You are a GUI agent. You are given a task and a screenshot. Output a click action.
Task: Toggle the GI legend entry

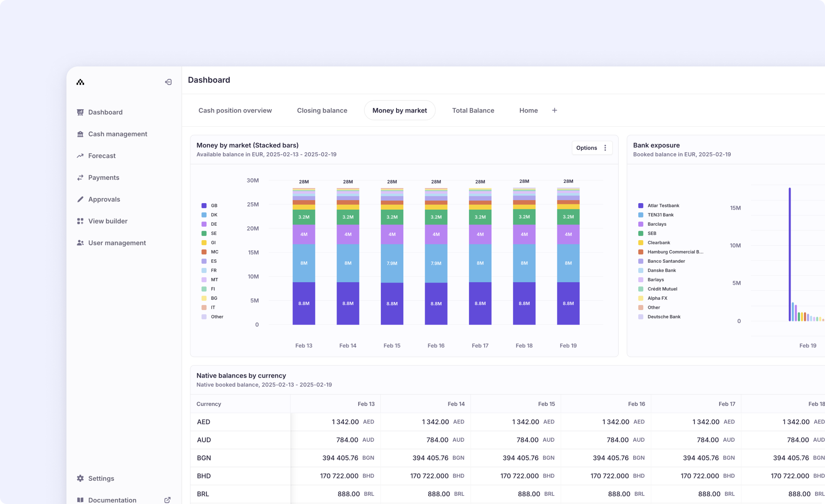(209, 242)
